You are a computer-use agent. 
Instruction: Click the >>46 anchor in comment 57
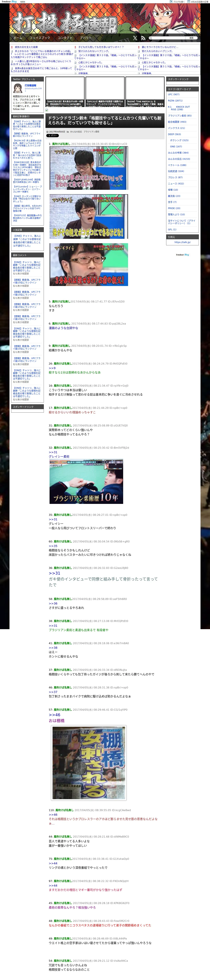54,715
